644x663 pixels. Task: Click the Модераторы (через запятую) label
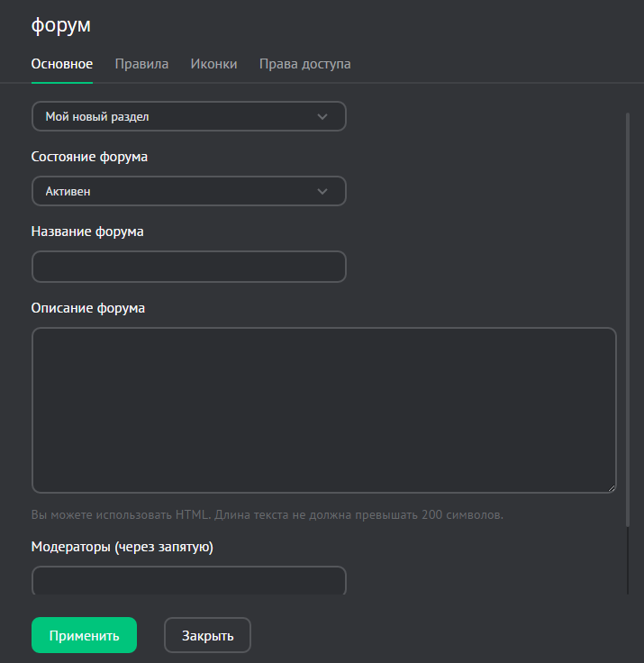point(122,546)
